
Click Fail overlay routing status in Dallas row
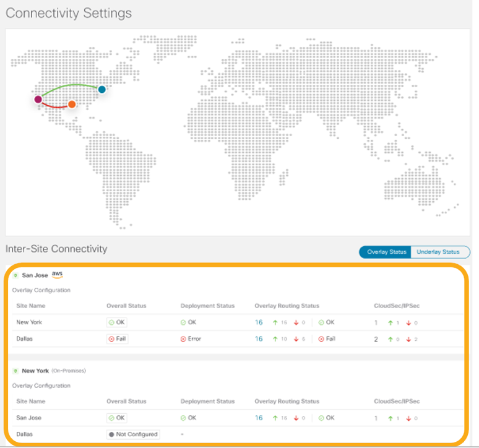327,339
